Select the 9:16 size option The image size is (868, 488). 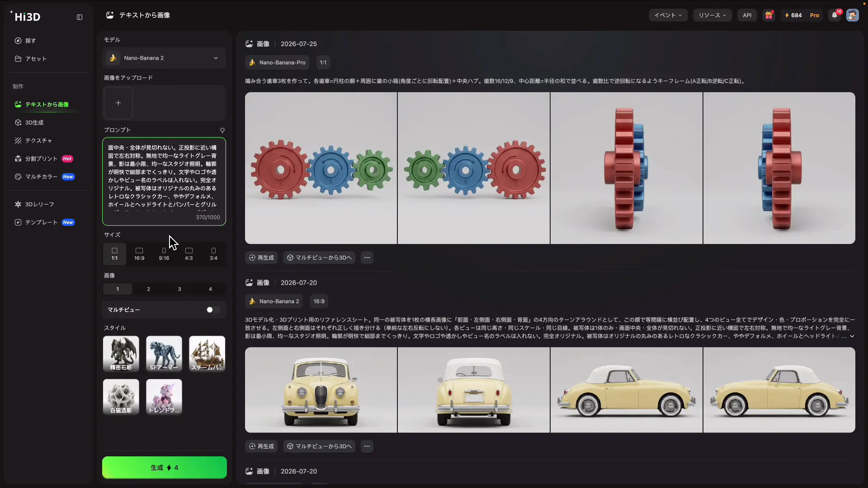pyautogui.click(x=164, y=254)
